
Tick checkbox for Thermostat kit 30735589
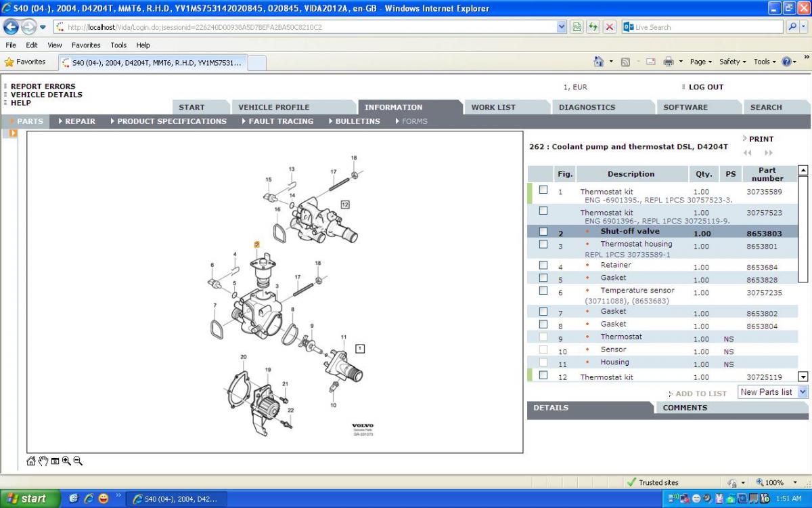click(543, 190)
